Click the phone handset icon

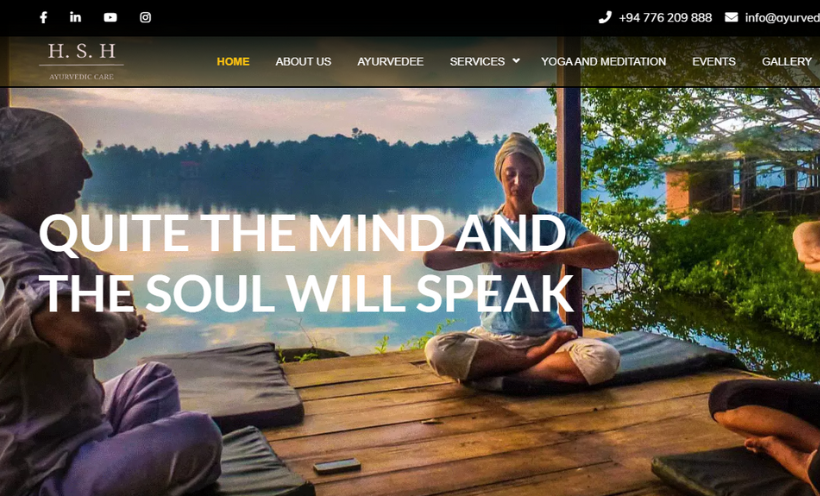coord(605,17)
